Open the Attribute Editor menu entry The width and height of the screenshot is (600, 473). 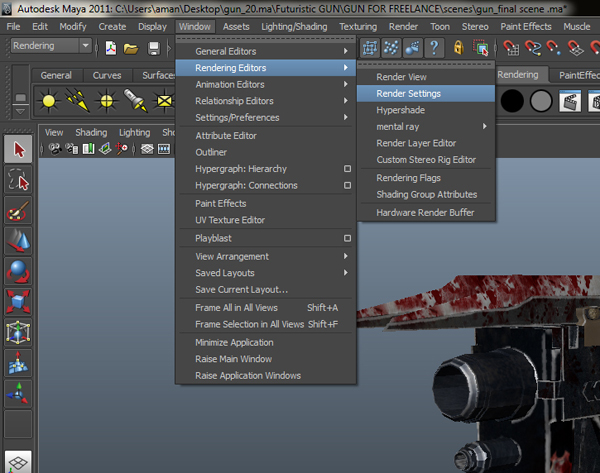(266, 136)
